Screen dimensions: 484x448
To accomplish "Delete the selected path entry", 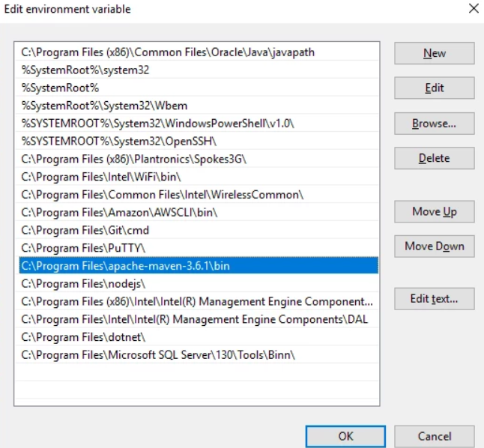I will pyautogui.click(x=435, y=158).
